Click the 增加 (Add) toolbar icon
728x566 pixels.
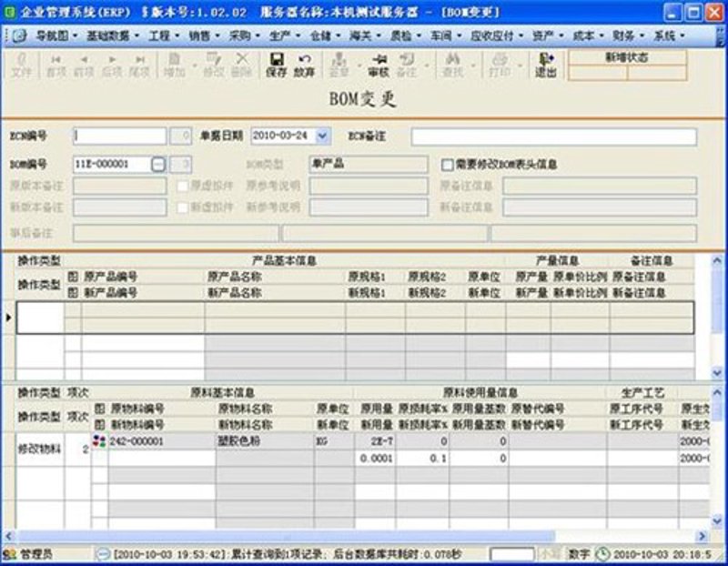pos(174,65)
